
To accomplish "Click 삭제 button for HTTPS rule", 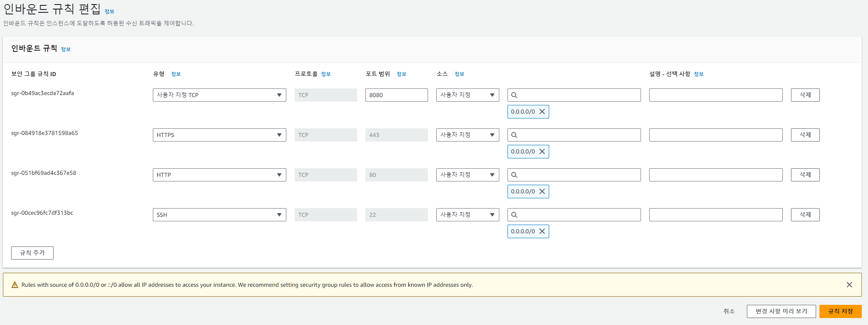I will pyautogui.click(x=805, y=135).
